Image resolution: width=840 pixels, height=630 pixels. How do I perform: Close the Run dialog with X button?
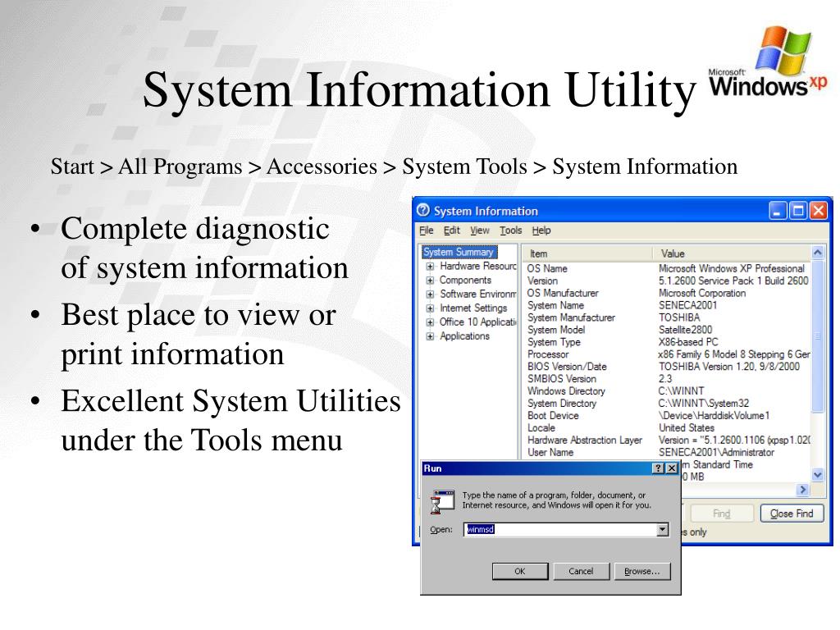672,468
